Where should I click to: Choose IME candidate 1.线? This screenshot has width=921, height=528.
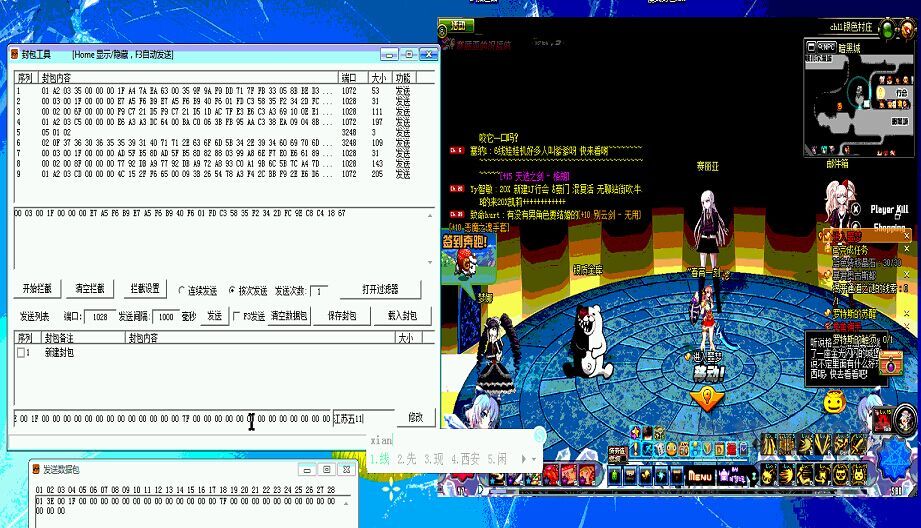click(x=380, y=459)
